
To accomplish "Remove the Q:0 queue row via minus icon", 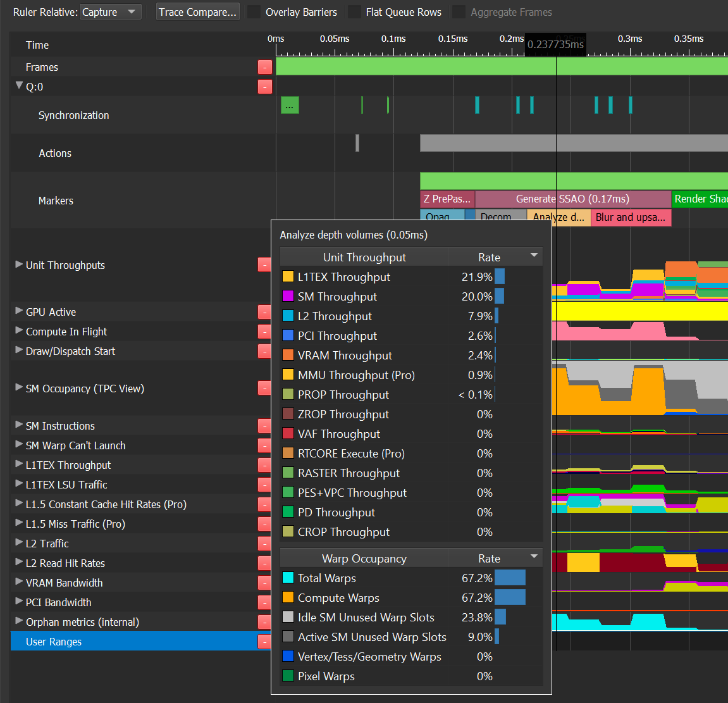I will pos(265,87).
